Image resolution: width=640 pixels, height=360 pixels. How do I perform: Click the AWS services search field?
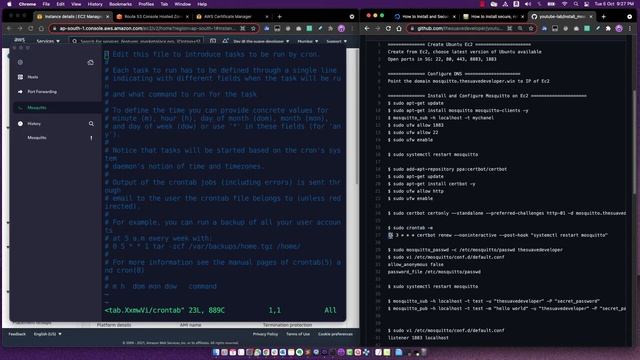(137, 41)
